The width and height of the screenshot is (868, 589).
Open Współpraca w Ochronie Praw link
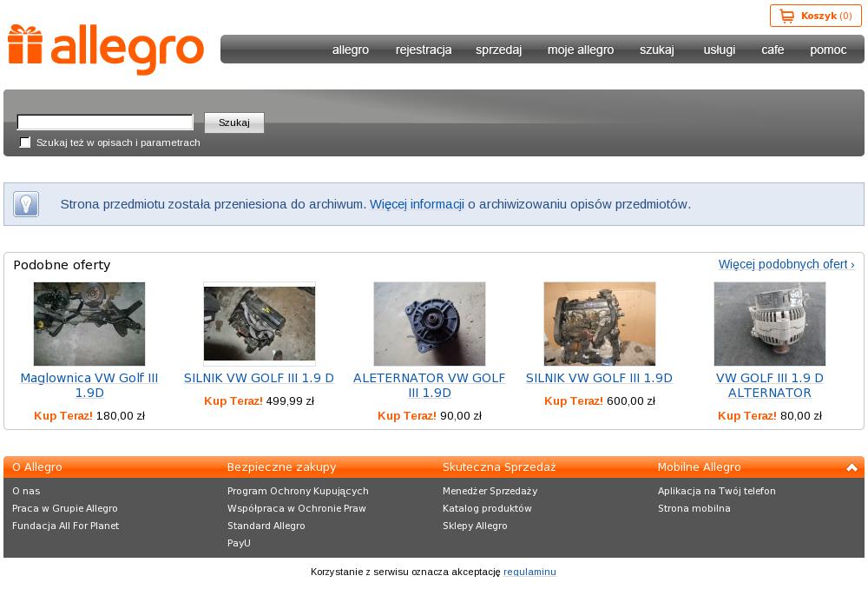(297, 508)
